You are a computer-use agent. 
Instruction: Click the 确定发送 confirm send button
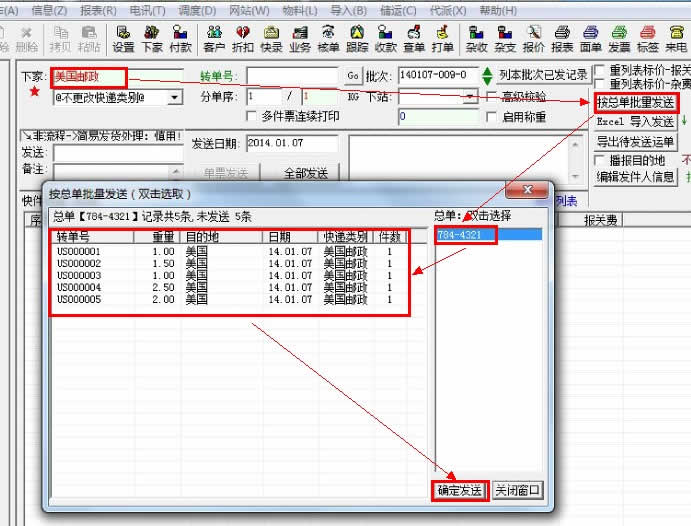point(459,491)
